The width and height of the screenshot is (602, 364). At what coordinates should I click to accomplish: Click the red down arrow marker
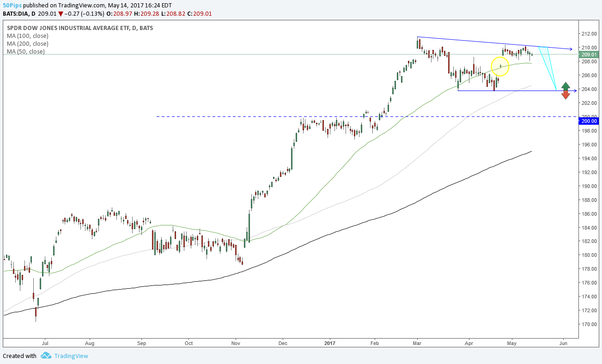point(566,95)
